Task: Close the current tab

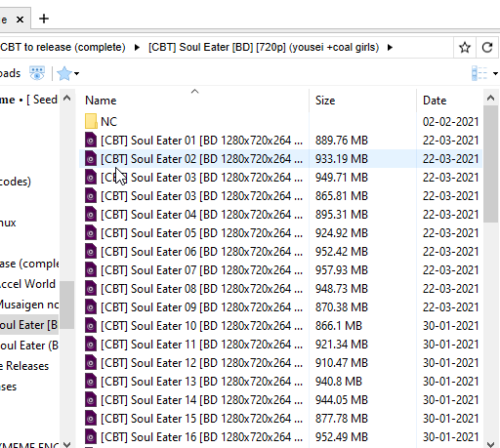Action: (x=20, y=20)
